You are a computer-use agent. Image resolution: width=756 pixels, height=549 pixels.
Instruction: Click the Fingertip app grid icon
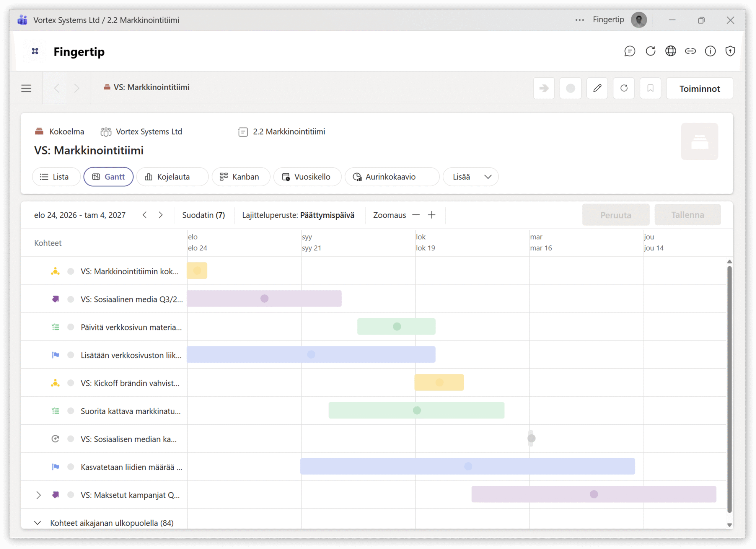(x=35, y=51)
